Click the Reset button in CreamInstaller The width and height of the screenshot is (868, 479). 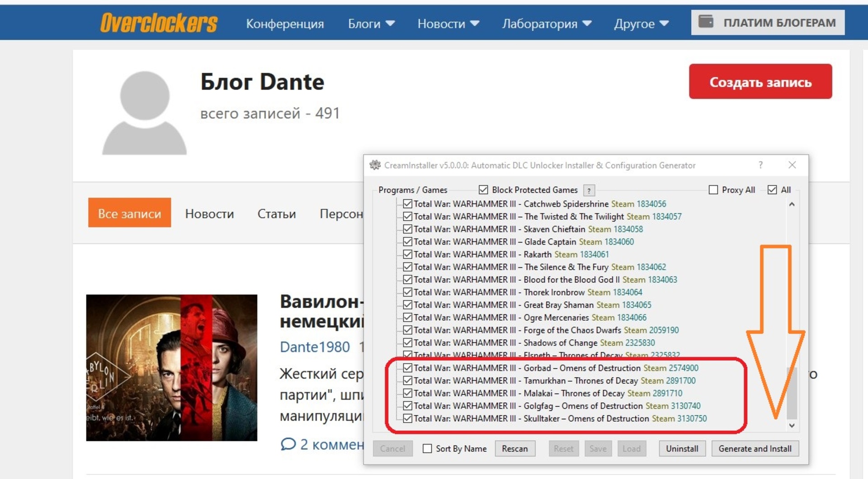pos(563,449)
